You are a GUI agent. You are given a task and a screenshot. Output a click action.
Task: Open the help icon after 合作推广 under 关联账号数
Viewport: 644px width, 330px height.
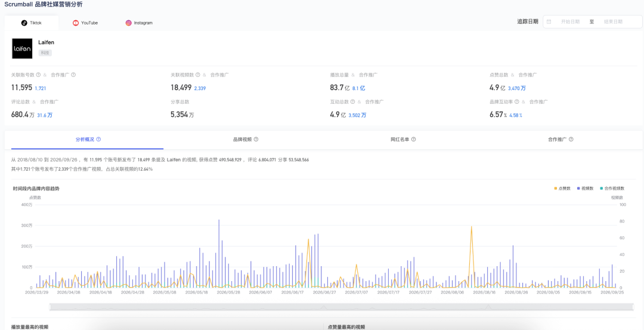pyautogui.click(x=73, y=75)
